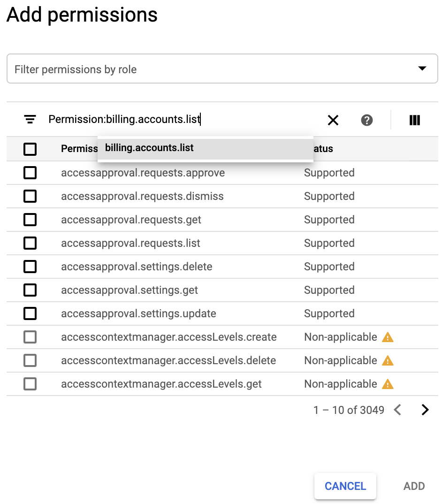Check accessapproval.requests.approve checkbox
Viewport: 442px width, 504px height.
point(30,173)
